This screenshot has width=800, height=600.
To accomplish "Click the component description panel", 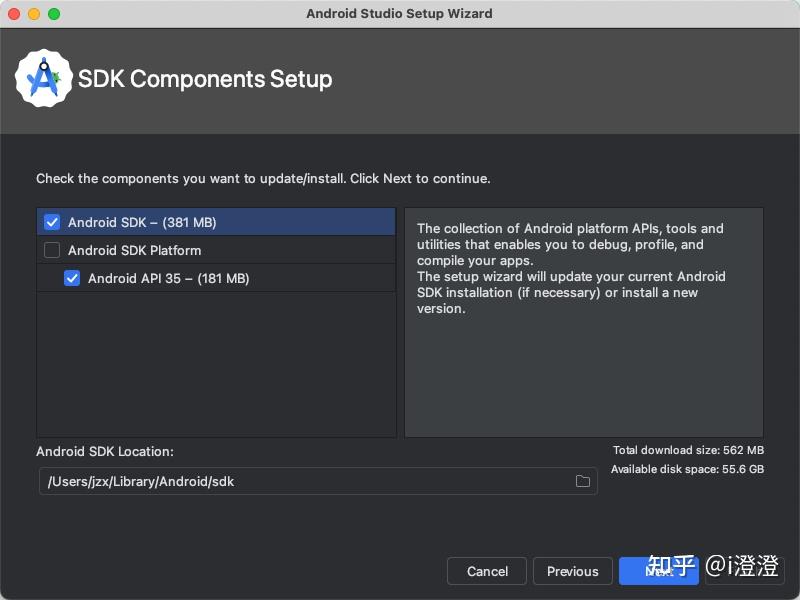I will click(583, 322).
